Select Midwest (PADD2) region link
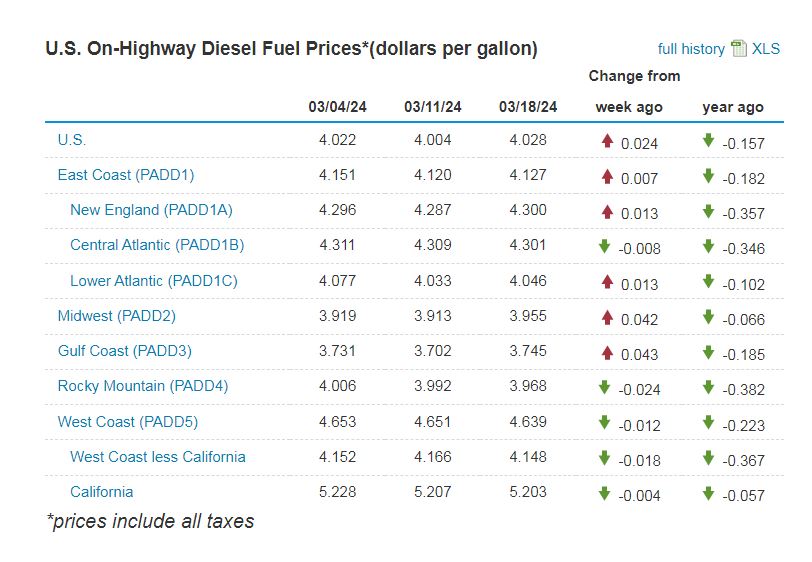 [116, 316]
